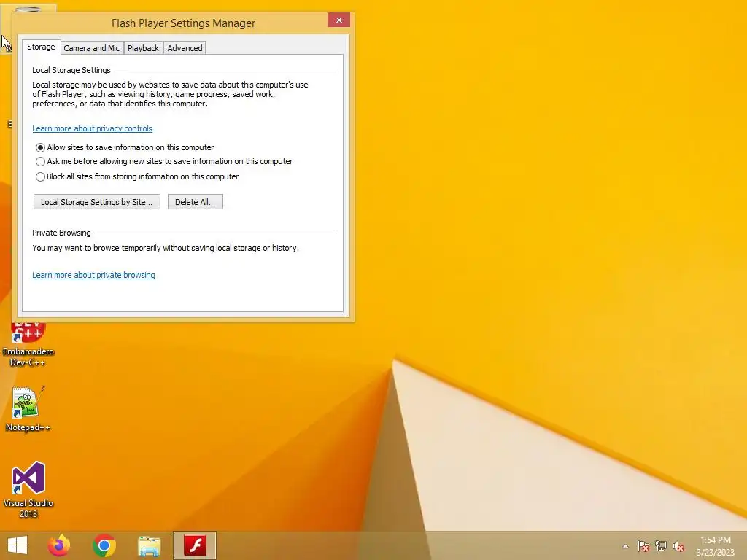Switch to the Camera and Mic tab

[91, 48]
